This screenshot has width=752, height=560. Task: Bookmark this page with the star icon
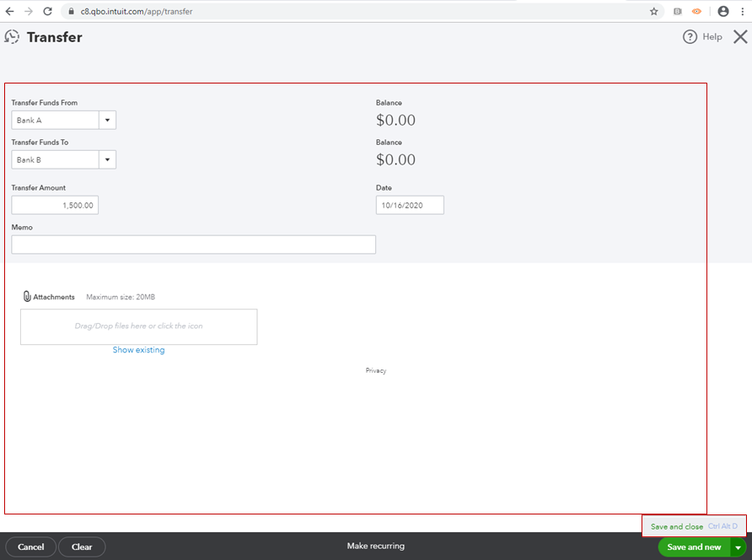pos(653,12)
